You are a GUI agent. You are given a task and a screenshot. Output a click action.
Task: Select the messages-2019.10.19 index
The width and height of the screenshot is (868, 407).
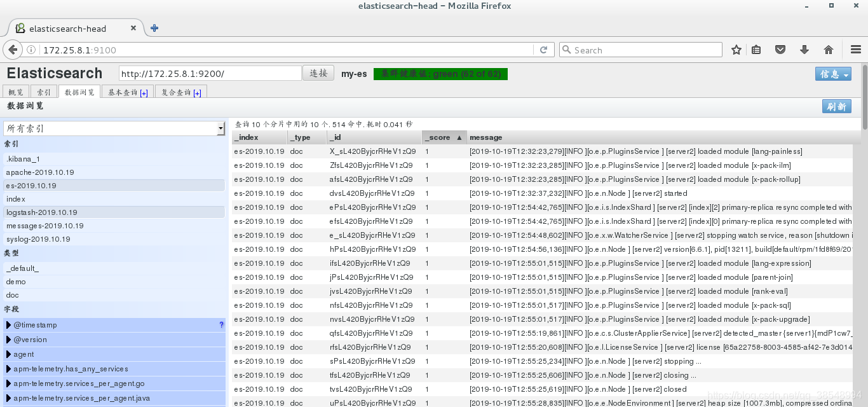[x=114, y=226]
